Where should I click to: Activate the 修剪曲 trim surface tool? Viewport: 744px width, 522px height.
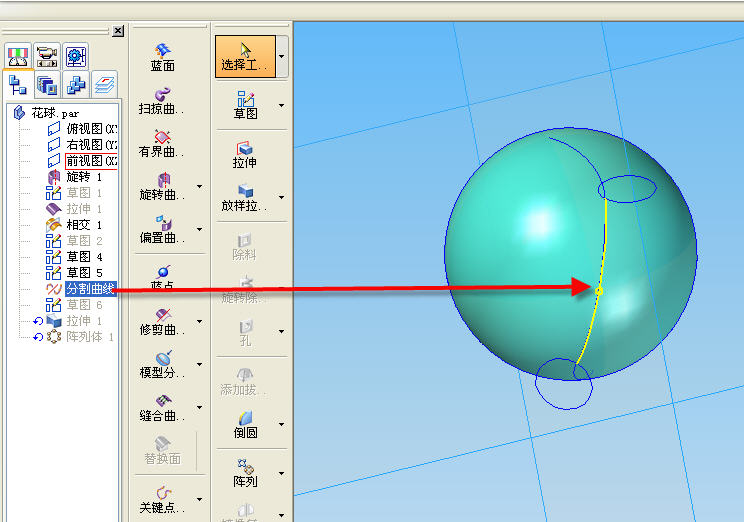pyautogui.click(x=162, y=322)
